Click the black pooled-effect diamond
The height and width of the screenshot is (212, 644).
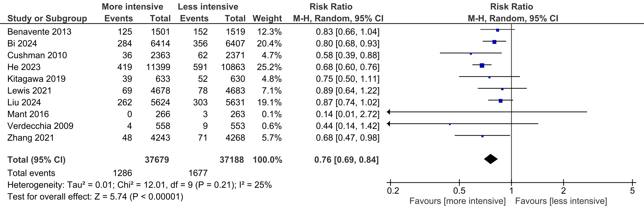coord(491,159)
